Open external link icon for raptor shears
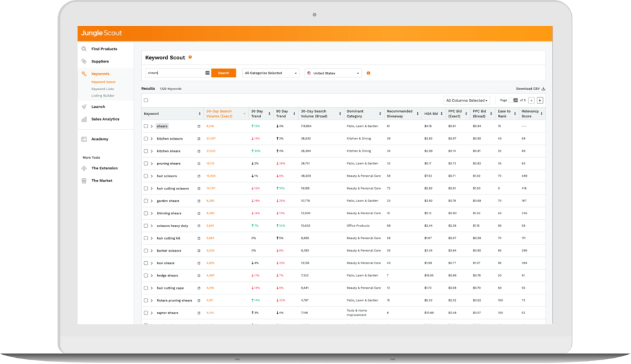Image resolution: width=631 pixels, height=364 pixels. pos(199,313)
